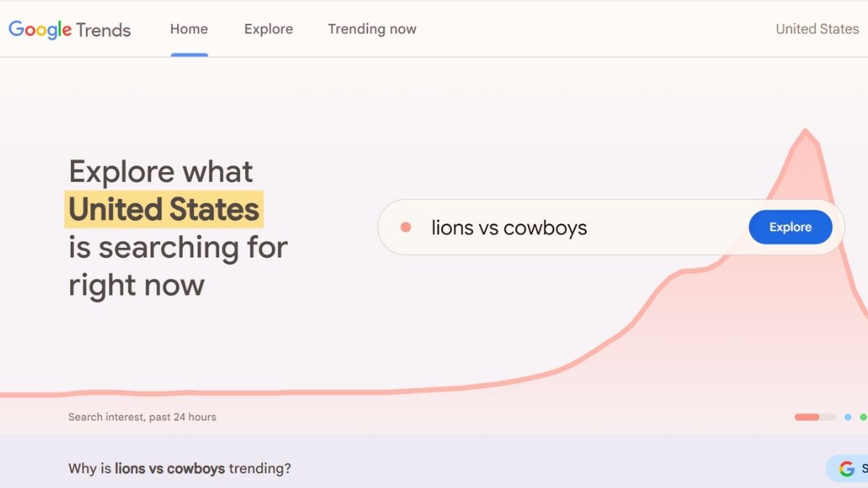Screen dimensions: 868x488
Task: Click the pink dot inside the search pill
Action: tap(407, 227)
